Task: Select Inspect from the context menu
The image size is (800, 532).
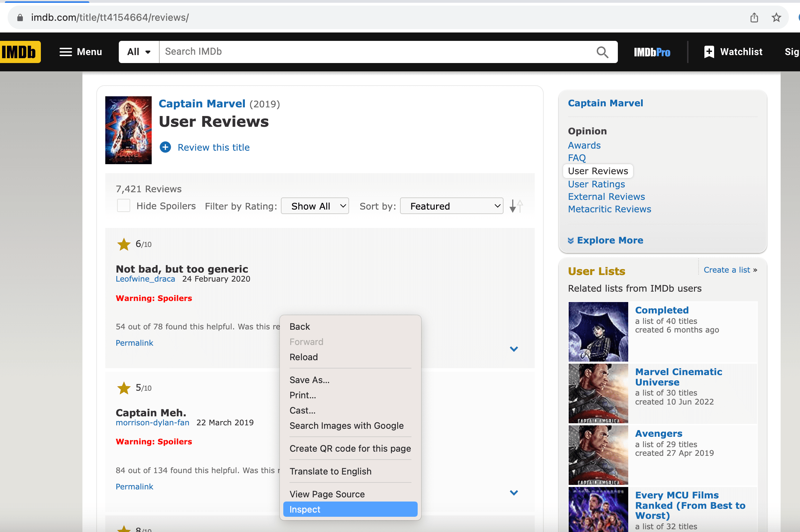Action: tap(304, 509)
